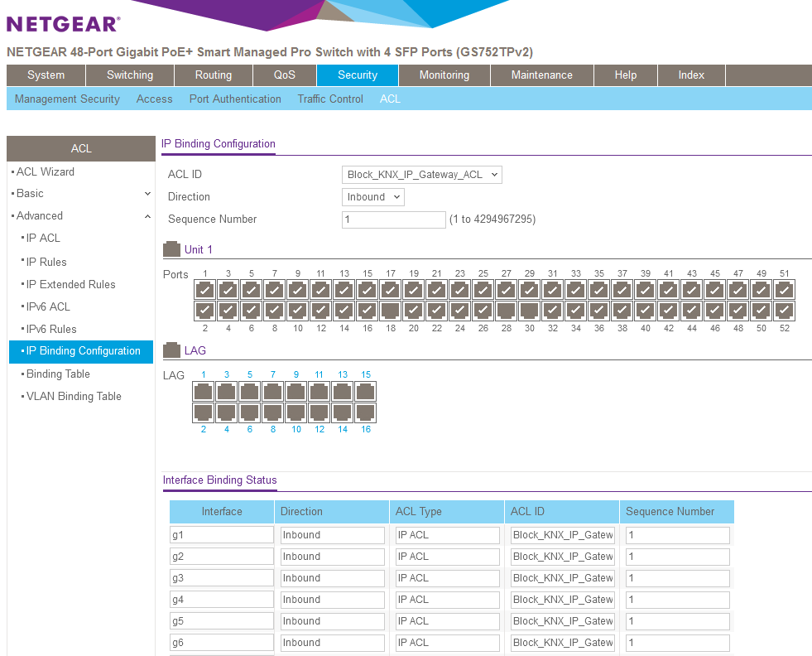Click Sequence Number column header
Screen dimensions: 812x656
click(677, 511)
